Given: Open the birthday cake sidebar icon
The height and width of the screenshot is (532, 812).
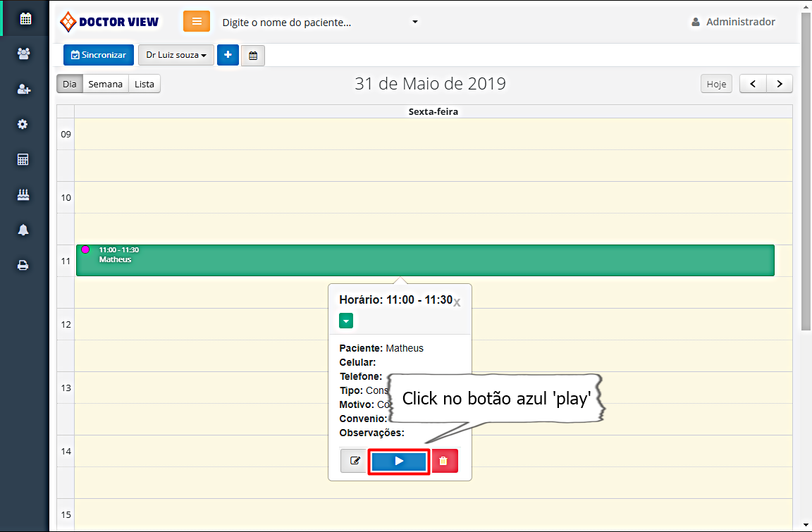Looking at the screenshot, I should tap(23, 195).
